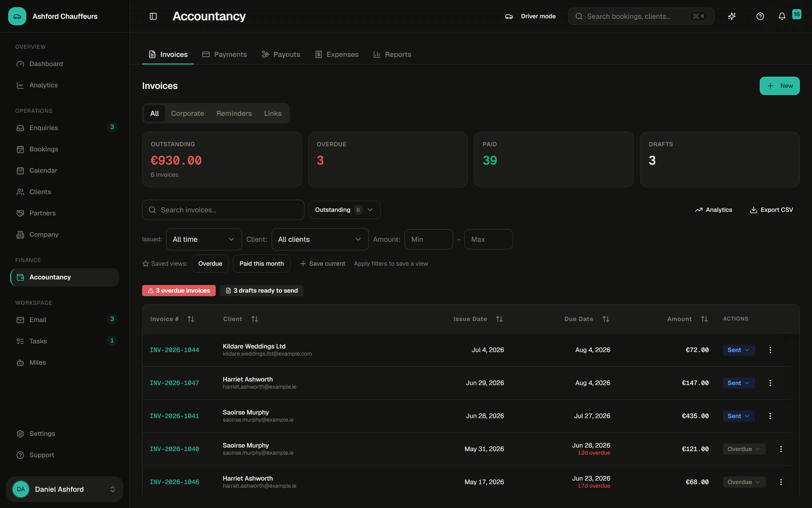Image resolution: width=812 pixels, height=508 pixels.
Task: Click the 3 overdue invoices alert
Action: [x=179, y=290]
